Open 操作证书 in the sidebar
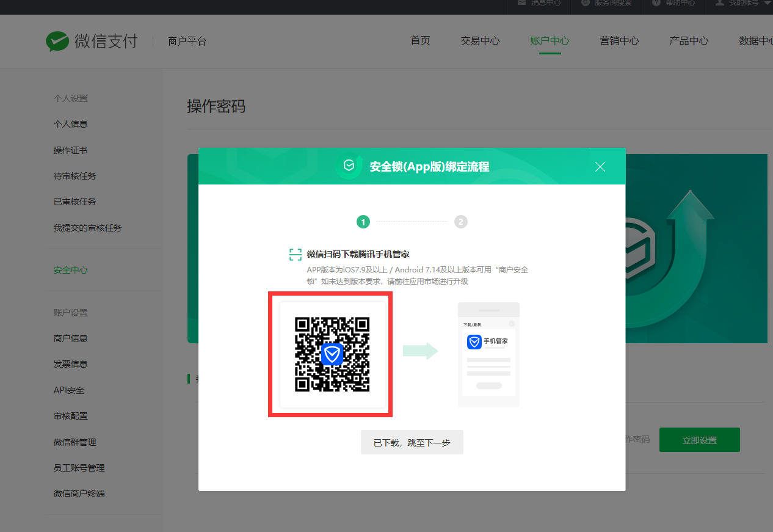773x532 pixels. pos(70,150)
